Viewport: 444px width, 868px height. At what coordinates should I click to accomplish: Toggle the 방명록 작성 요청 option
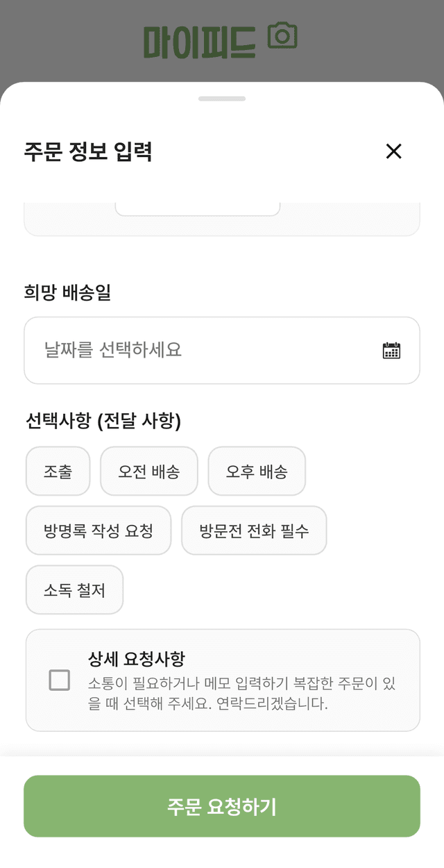(98, 531)
